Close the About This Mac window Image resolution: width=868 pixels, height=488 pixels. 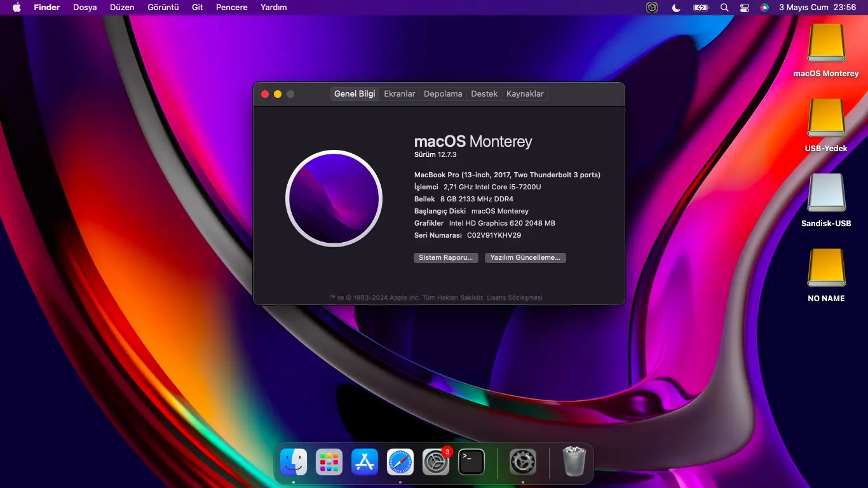click(x=265, y=94)
